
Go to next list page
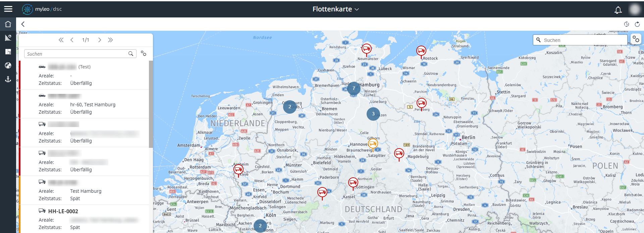point(100,40)
